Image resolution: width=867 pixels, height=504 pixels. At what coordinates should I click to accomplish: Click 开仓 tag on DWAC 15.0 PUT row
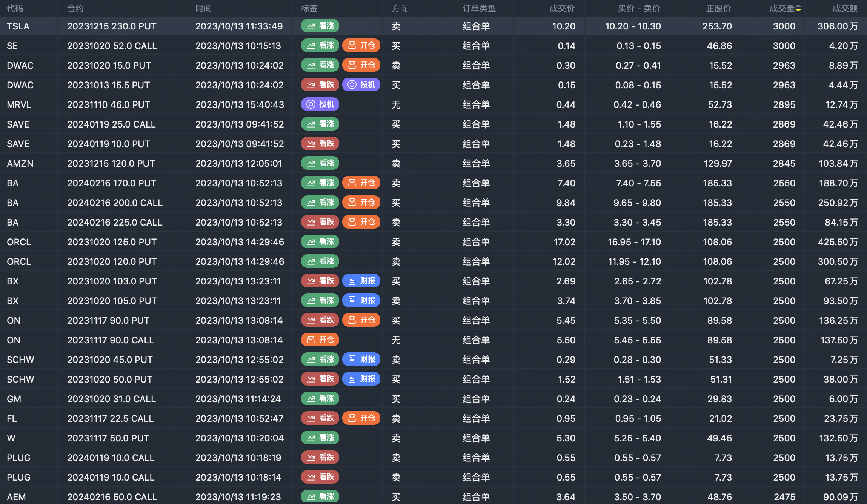(361, 65)
